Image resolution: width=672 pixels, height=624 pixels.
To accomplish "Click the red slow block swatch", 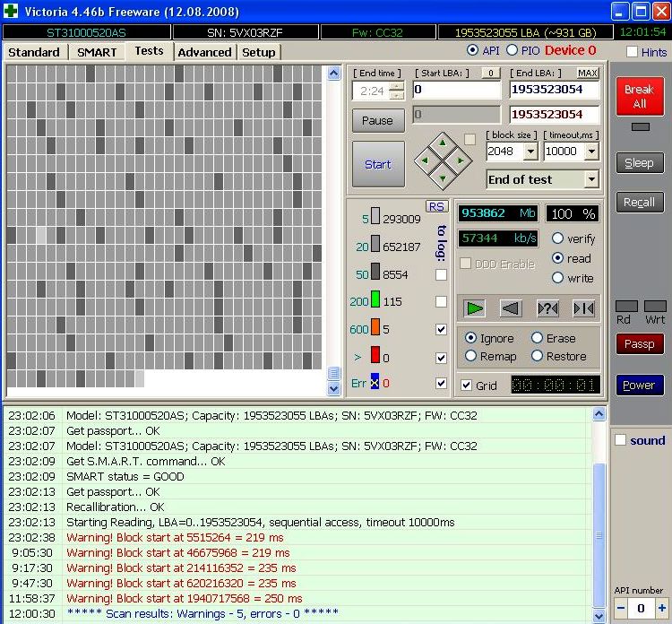I will (x=375, y=354).
